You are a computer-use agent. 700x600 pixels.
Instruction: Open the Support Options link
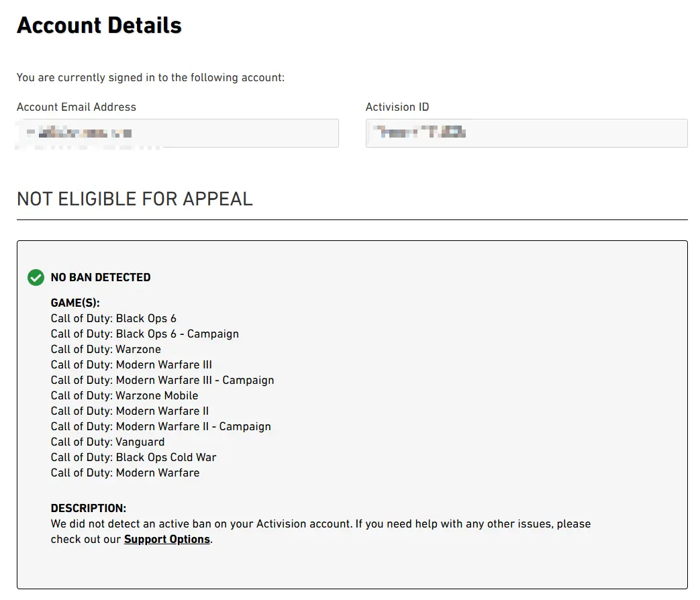(166, 539)
